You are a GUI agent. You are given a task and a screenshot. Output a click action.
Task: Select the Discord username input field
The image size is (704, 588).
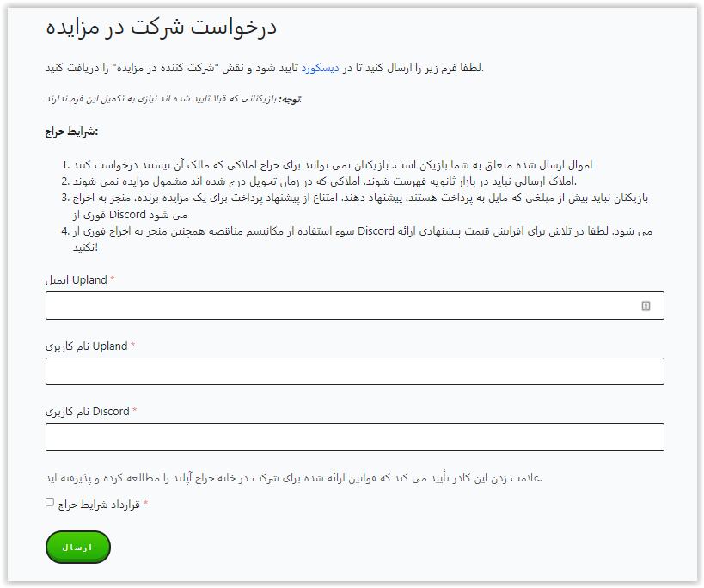(354, 437)
